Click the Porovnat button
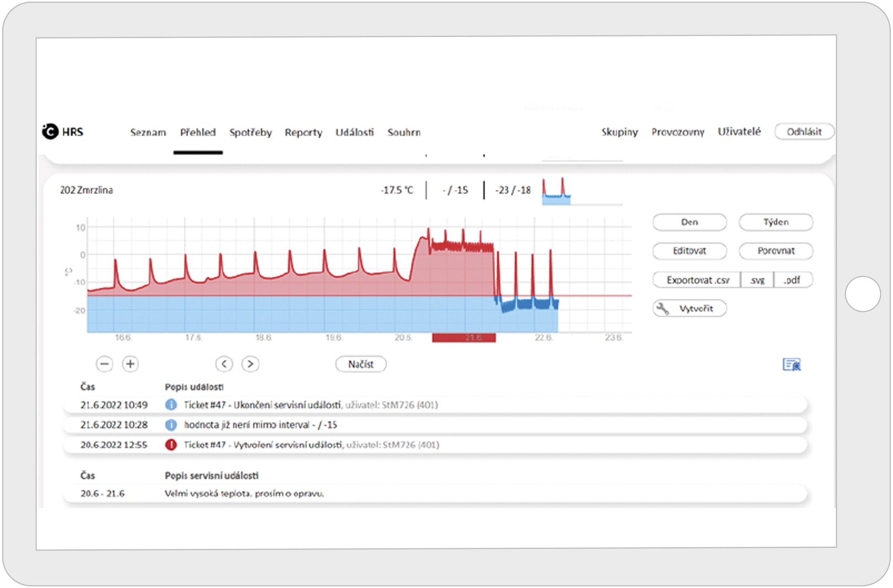This screenshot has width=893, height=588. [x=776, y=251]
